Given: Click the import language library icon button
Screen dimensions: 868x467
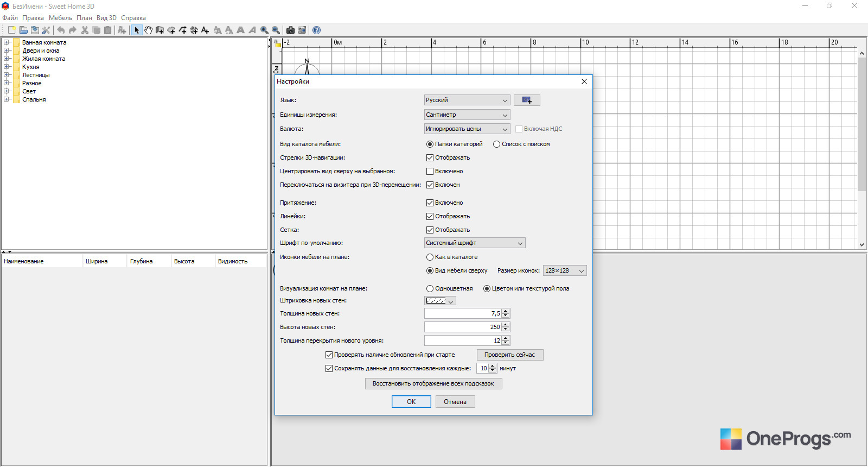Looking at the screenshot, I should coord(527,100).
